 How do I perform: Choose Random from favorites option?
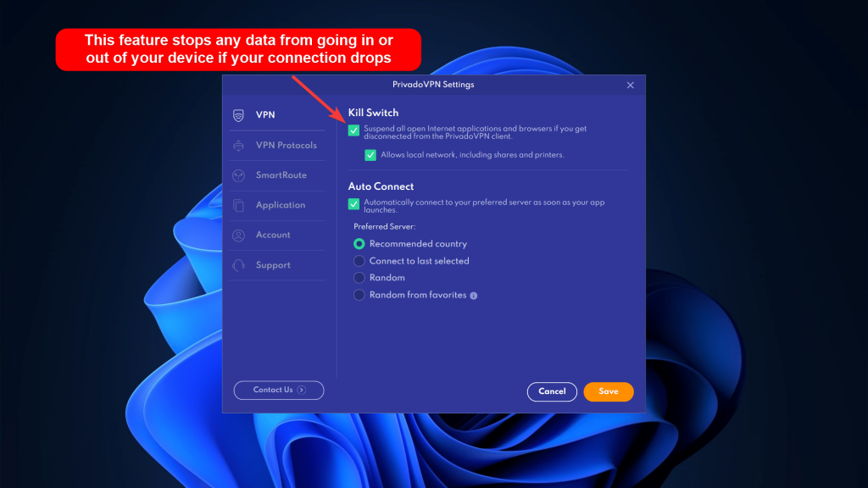click(x=359, y=295)
